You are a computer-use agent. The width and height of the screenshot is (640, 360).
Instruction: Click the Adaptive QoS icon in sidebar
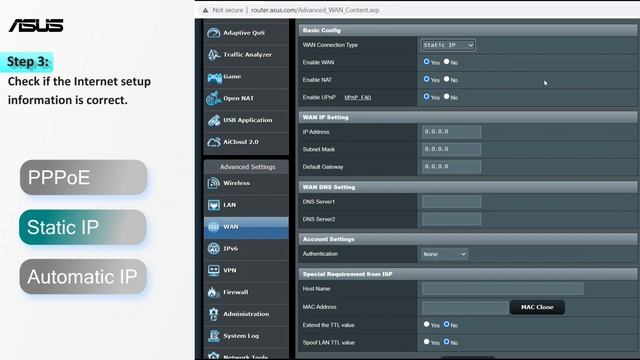point(213,33)
